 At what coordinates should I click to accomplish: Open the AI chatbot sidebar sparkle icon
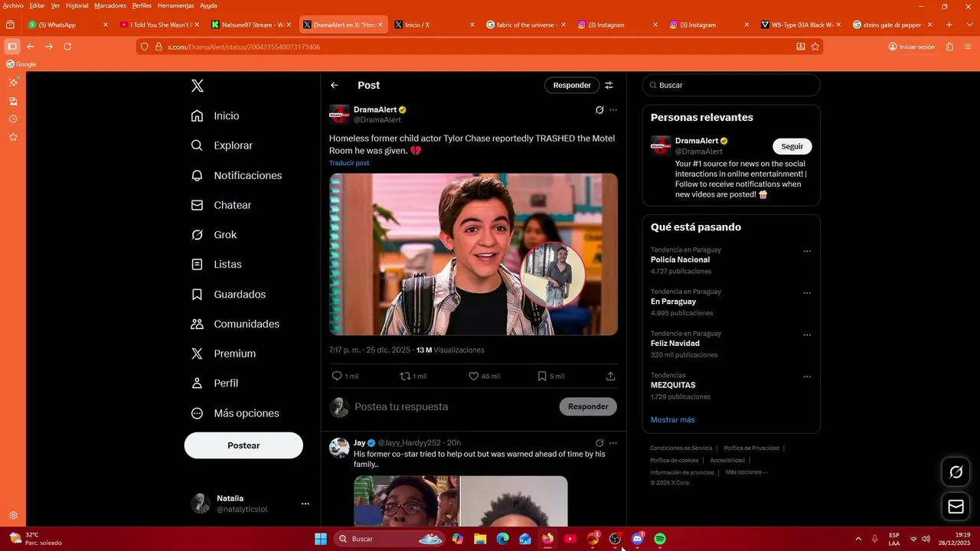(x=13, y=82)
